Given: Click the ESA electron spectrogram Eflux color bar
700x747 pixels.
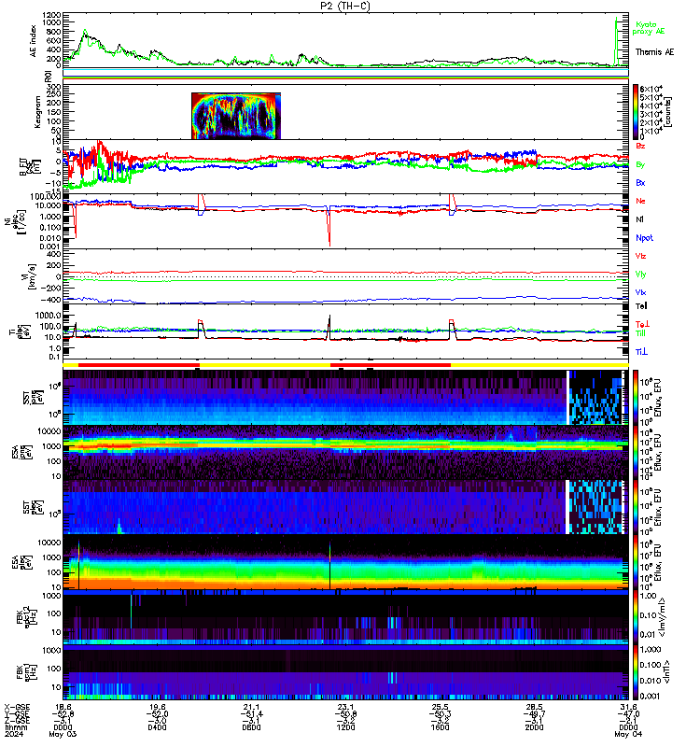Looking at the screenshot, I should tap(636, 562).
